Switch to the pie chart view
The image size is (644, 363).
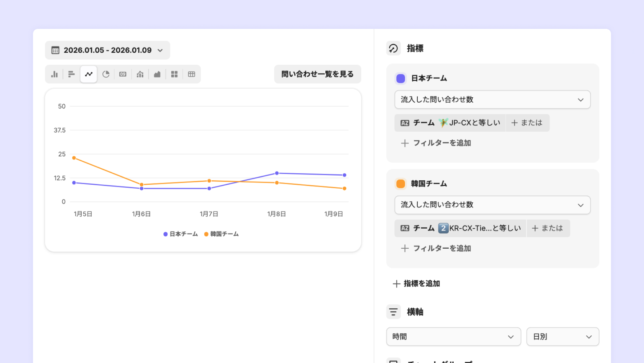(x=106, y=74)
